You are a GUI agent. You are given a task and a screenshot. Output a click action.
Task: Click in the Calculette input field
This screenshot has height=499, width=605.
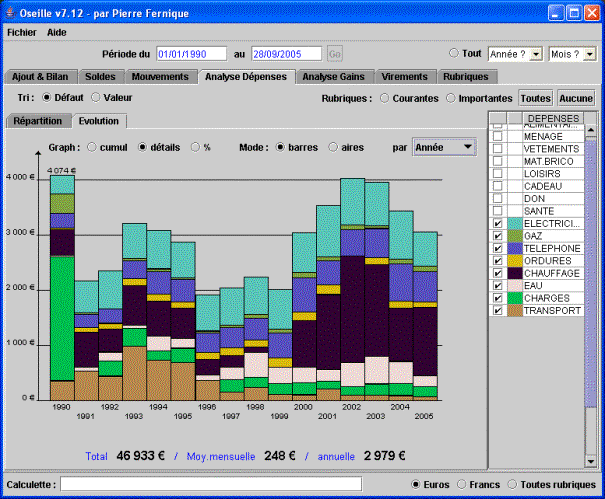click(211, 484)
